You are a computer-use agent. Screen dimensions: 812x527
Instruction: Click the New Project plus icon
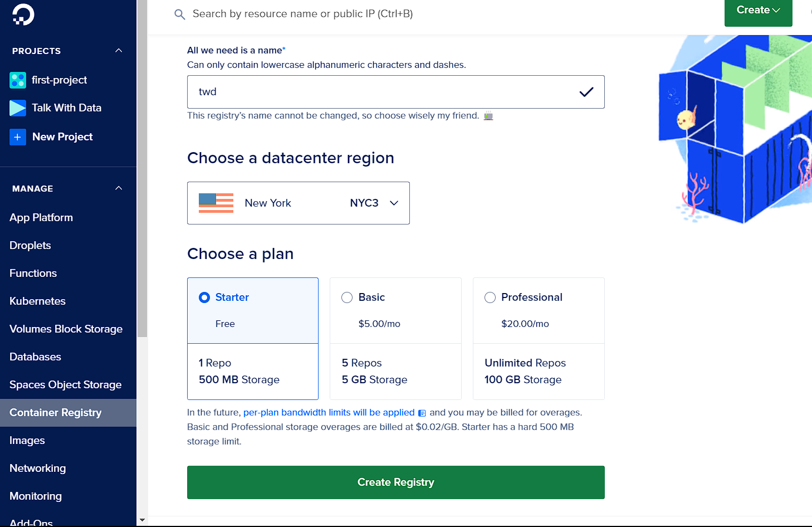[18, 136]
